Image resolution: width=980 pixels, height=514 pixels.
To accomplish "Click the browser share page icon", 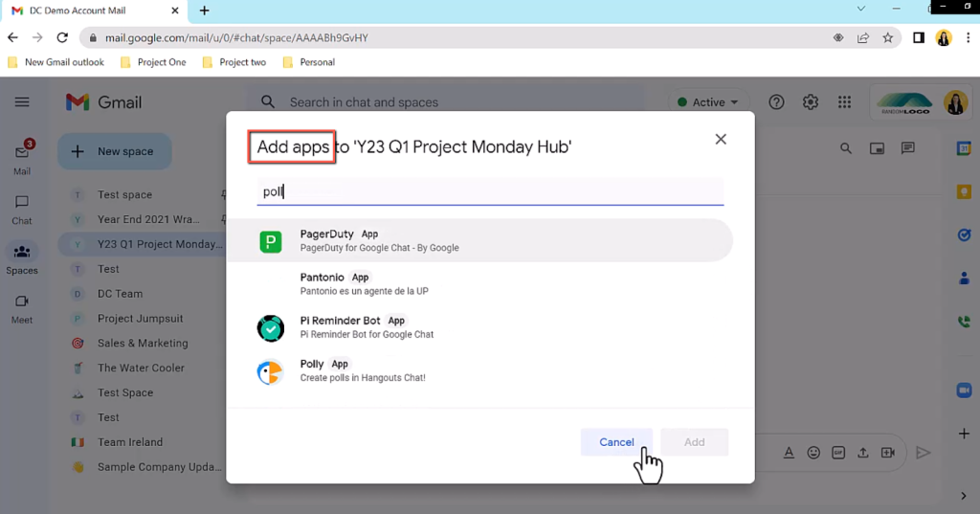I will pyautogui.click(x=863, y=37).
